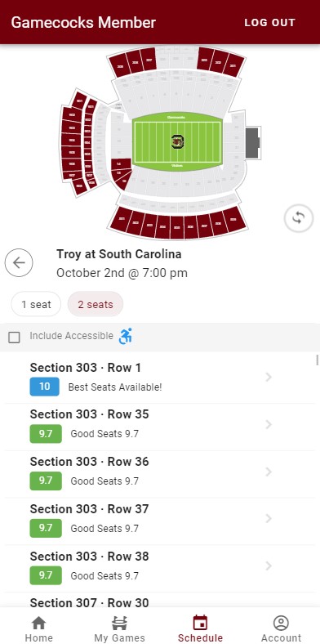Select the upper-left maroon section on map
This screenshot has height=644, width=320.
pyautogui.click(x=120, y=65)
